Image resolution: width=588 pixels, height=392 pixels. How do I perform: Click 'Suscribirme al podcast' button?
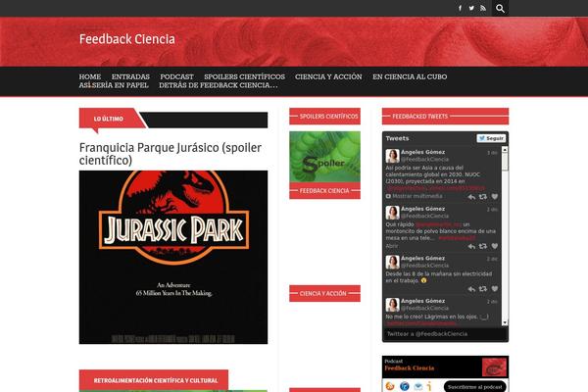[474, 387]
